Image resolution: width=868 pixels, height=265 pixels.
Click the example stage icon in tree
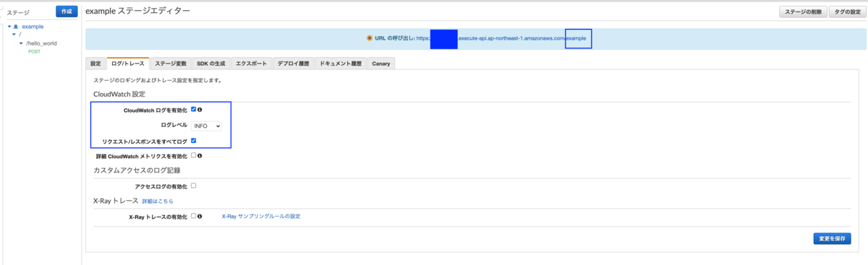(x=16, y=26)
